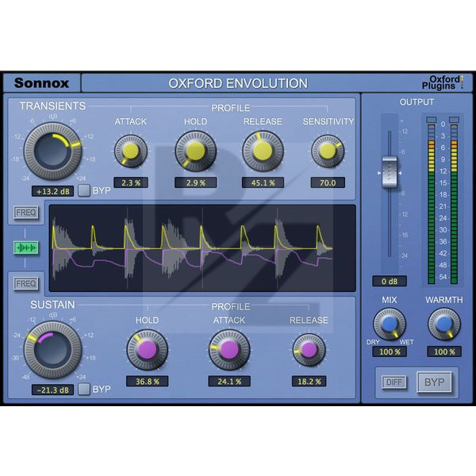This screenshot has height=476, width=476.
Task: Click the Output 0 dB value field
Action: tap(390, 281)
